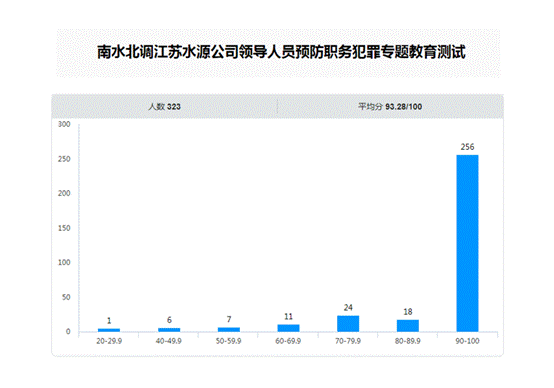The width and height of the screenshot is (554, 388).
Task: Click the 100 y-axis tick label
Action: [64, 262]
